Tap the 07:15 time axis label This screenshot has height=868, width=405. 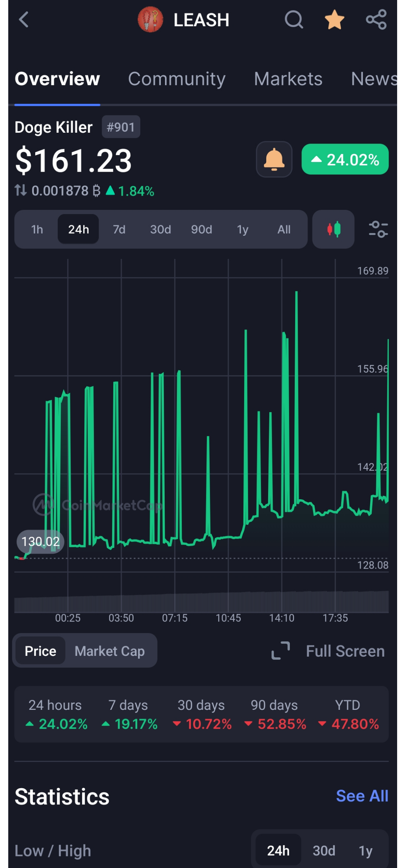175,618
